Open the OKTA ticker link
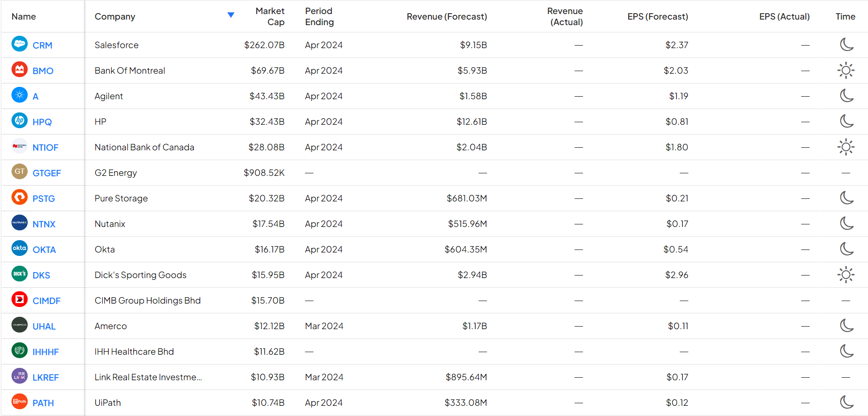 coord(44,250)
